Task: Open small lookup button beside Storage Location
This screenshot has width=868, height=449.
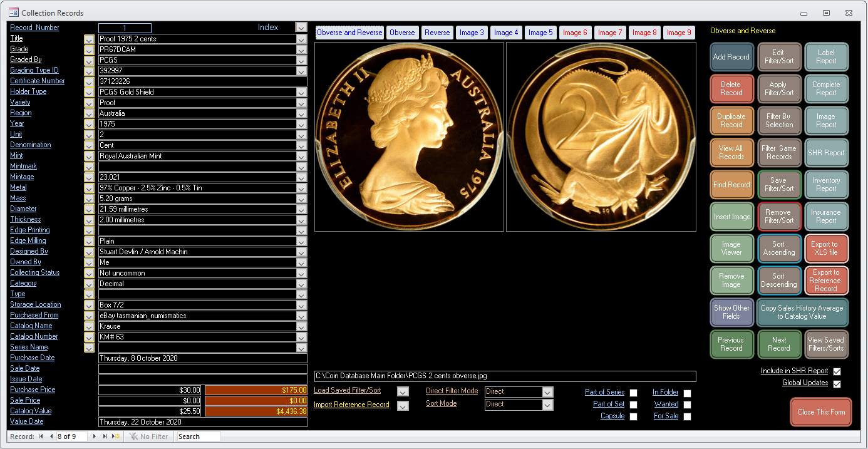Action: (x=89, y=305)
